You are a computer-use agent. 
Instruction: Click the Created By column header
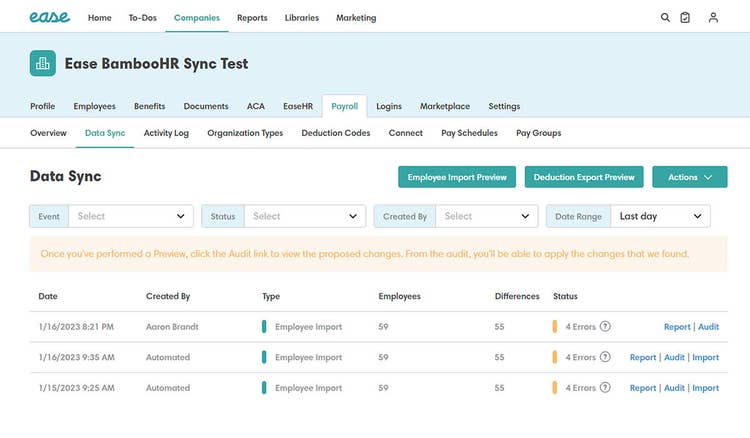(x=168, y=296)
